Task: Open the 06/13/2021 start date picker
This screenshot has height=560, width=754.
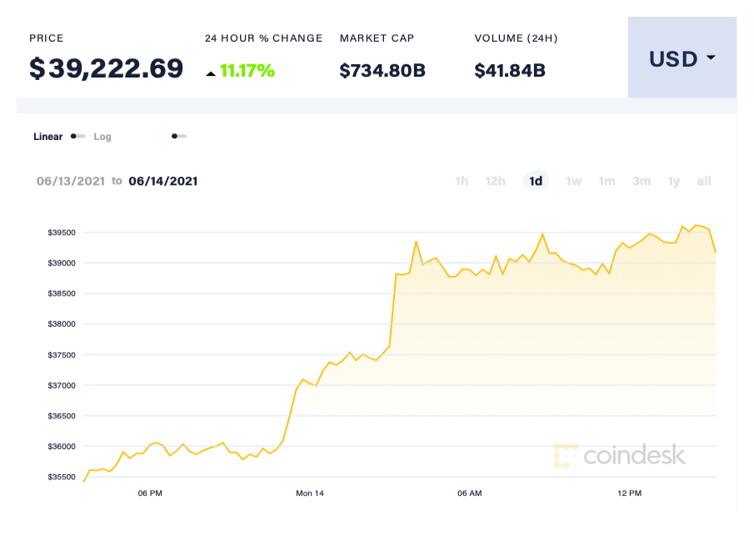Action: pos(70,181)
